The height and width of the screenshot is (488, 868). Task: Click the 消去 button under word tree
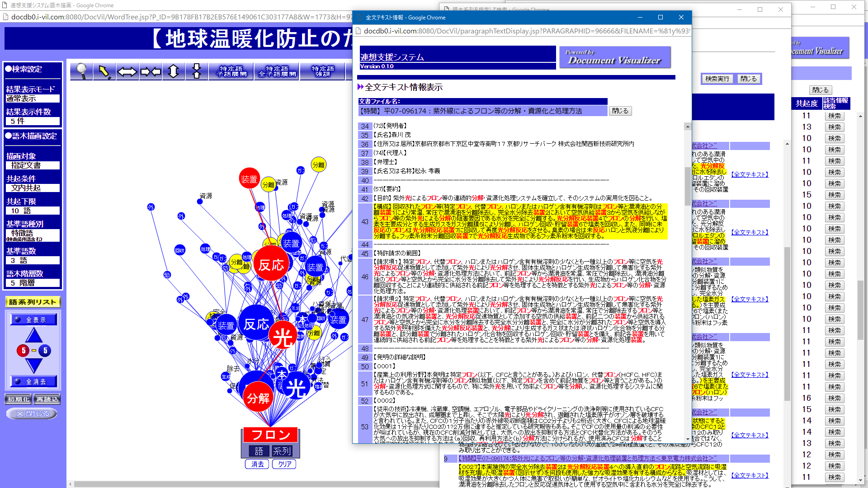pyautogui.click(x=257, y=464)
